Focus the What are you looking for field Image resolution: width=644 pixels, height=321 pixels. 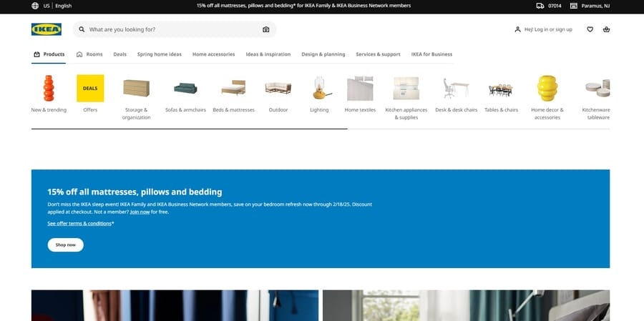[175, 29]
